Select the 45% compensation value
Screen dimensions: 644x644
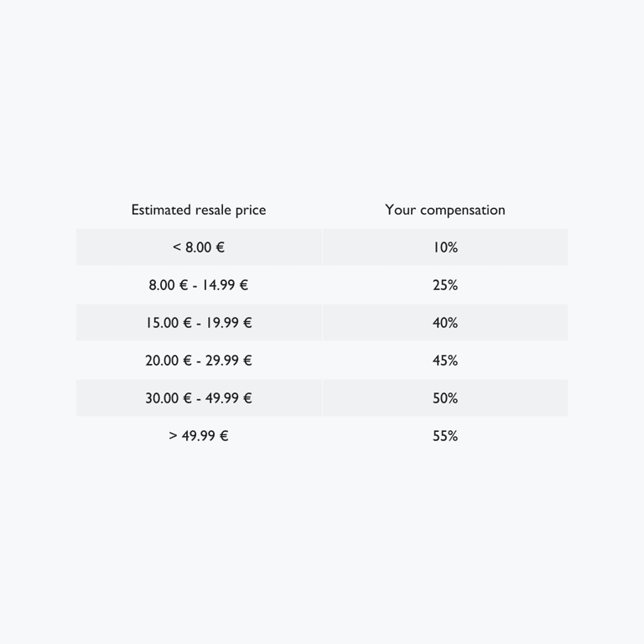click(x=445, y=361)
